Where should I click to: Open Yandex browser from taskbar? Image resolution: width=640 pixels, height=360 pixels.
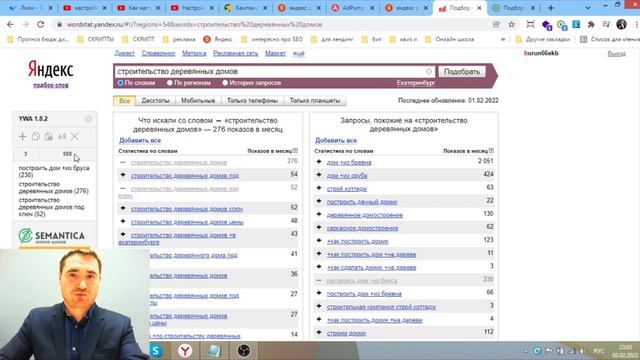[185, 351]
